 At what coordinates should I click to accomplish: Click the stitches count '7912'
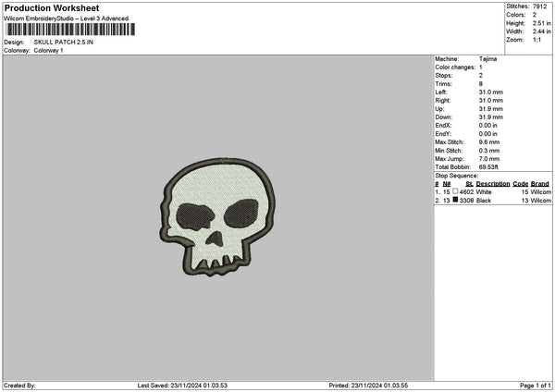click(x=540, y=6)
